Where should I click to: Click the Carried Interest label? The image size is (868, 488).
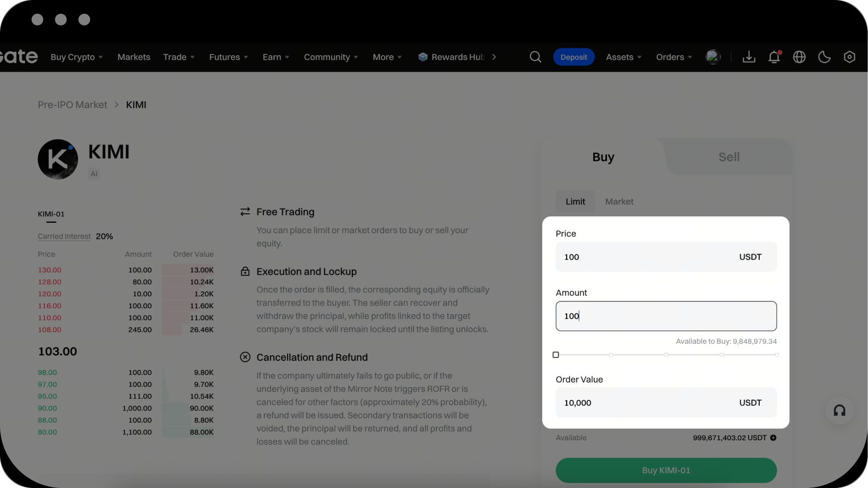[64, 237]
